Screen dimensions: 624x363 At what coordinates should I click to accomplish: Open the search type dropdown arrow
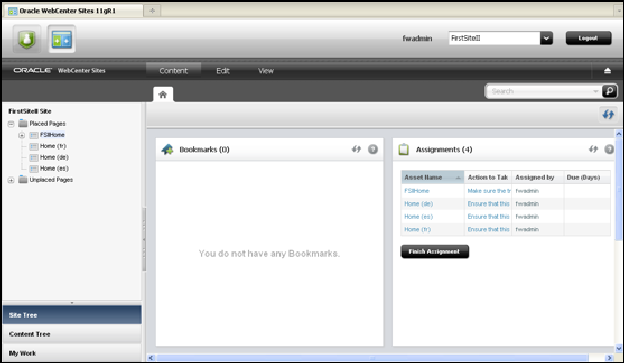pos(596,91)
